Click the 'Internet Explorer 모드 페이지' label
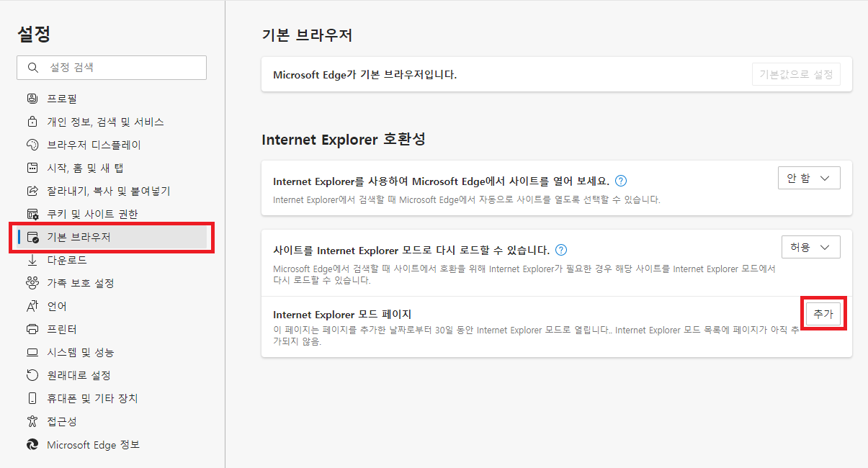Screen dimensions: 868x468 point(342,315)
